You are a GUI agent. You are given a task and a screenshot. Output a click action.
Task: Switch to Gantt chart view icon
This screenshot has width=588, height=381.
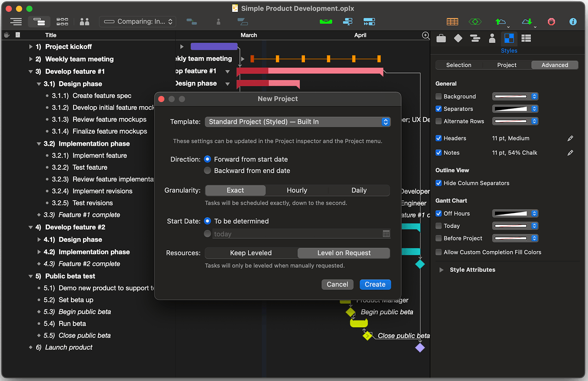(x=39, y=21)
